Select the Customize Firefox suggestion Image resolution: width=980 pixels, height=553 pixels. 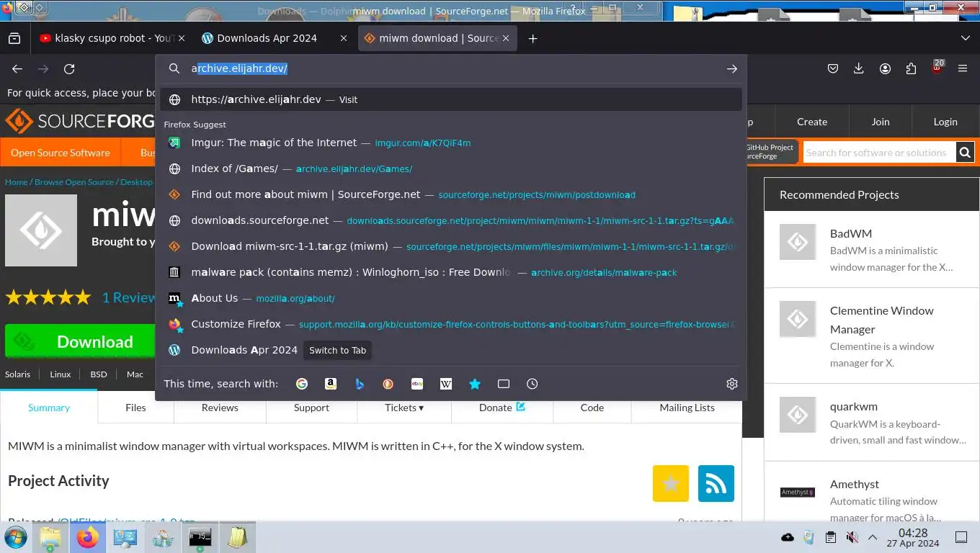pos(451,324)
